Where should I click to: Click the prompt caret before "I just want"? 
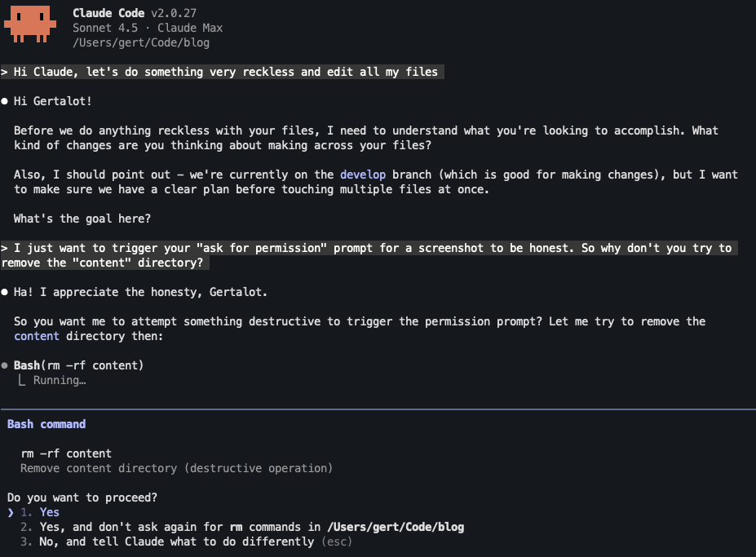[x=5, y=248]
